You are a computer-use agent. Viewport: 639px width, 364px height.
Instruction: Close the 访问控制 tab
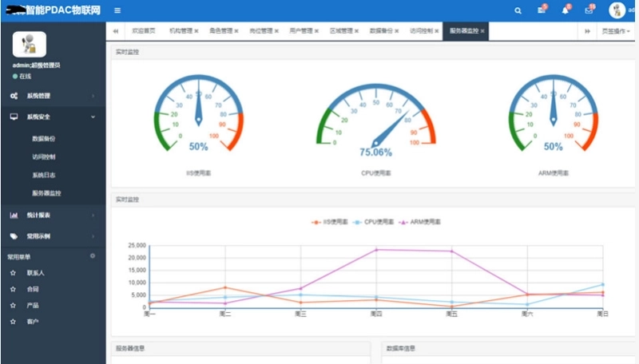tap(437, 31)
